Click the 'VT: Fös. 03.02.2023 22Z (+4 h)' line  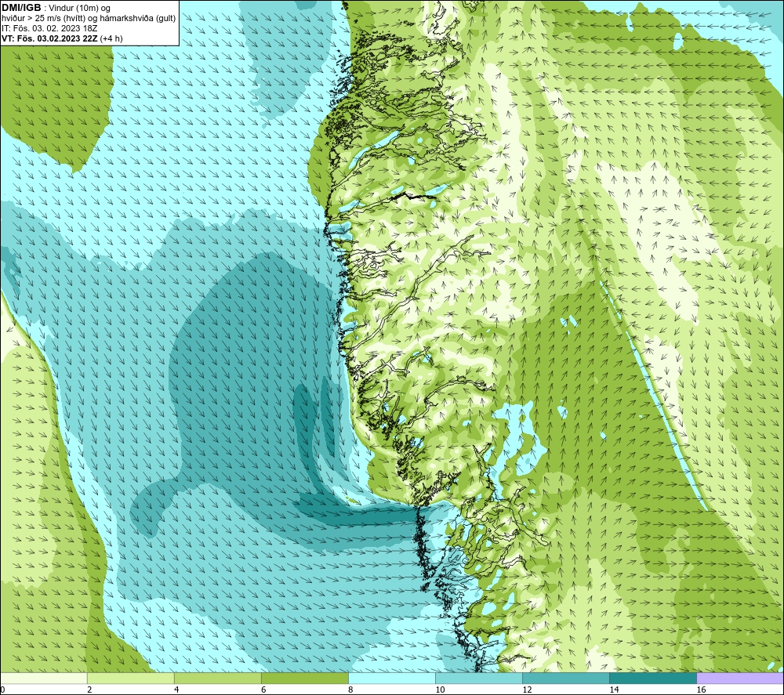click(62, 38)
